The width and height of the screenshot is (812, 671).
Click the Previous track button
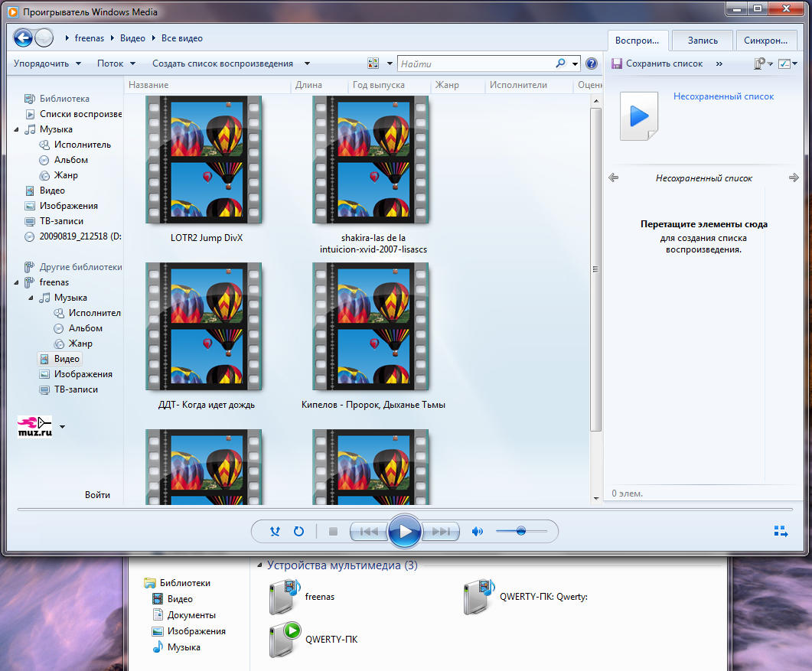pos(369,531)
